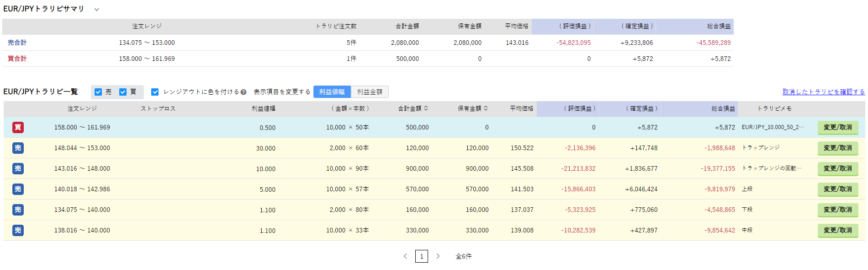Sort by 保有金額 column sort arrows
The height and width of the screenshot is (270, 868).
[x=486, y=108]
